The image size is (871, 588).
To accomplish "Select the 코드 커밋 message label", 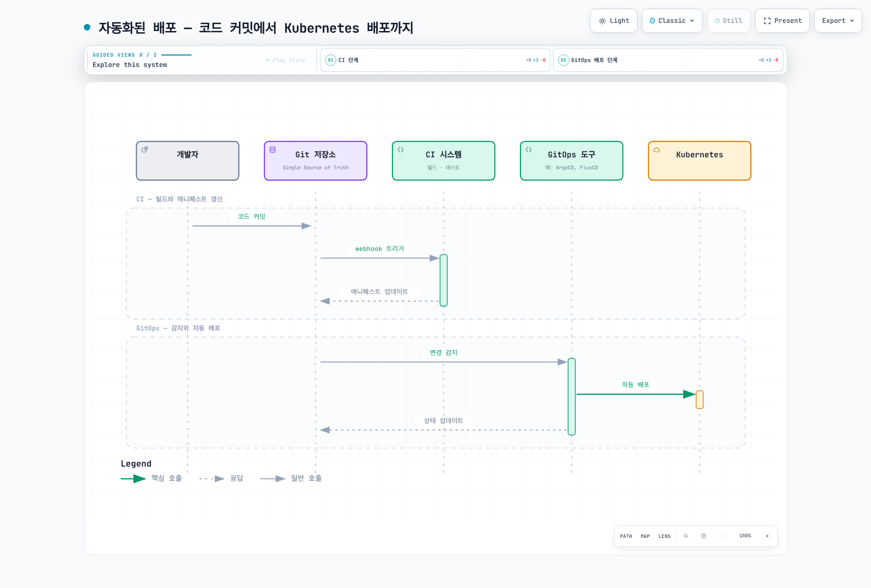I will (252, 217).
